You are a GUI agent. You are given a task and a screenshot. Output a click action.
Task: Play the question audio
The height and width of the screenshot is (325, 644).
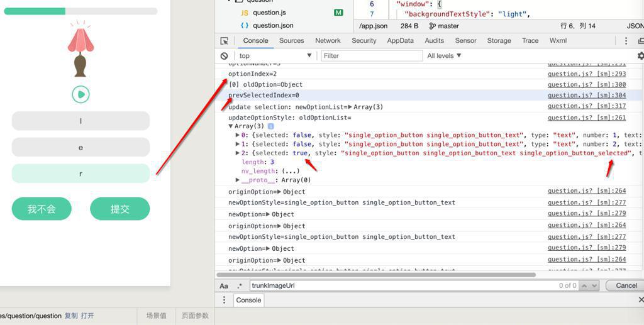coord(81,94)
